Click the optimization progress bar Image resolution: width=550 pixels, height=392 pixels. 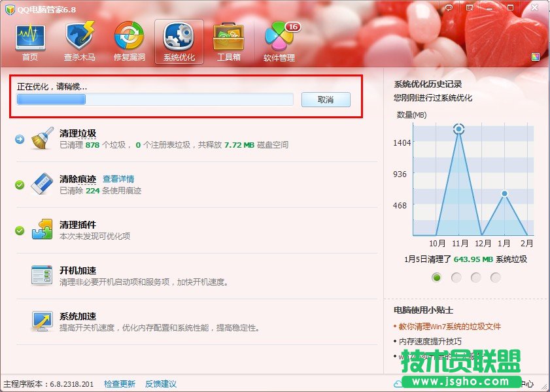pos(155,99)
